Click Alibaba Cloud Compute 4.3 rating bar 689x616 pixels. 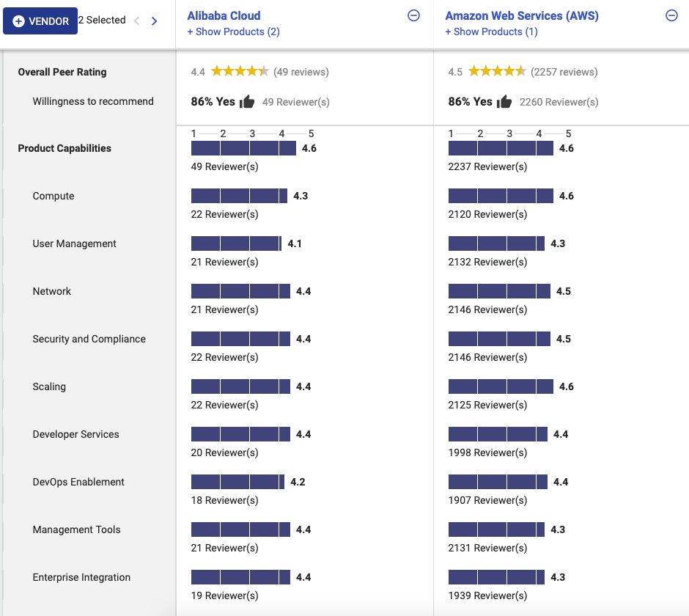click(x=239, y=196)
